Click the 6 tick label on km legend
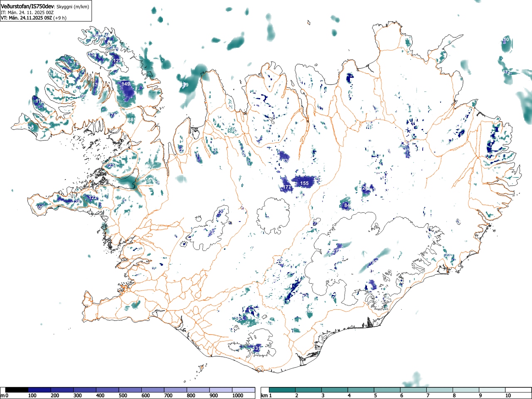This screenshot has height=399, width=532. point(401,396)
